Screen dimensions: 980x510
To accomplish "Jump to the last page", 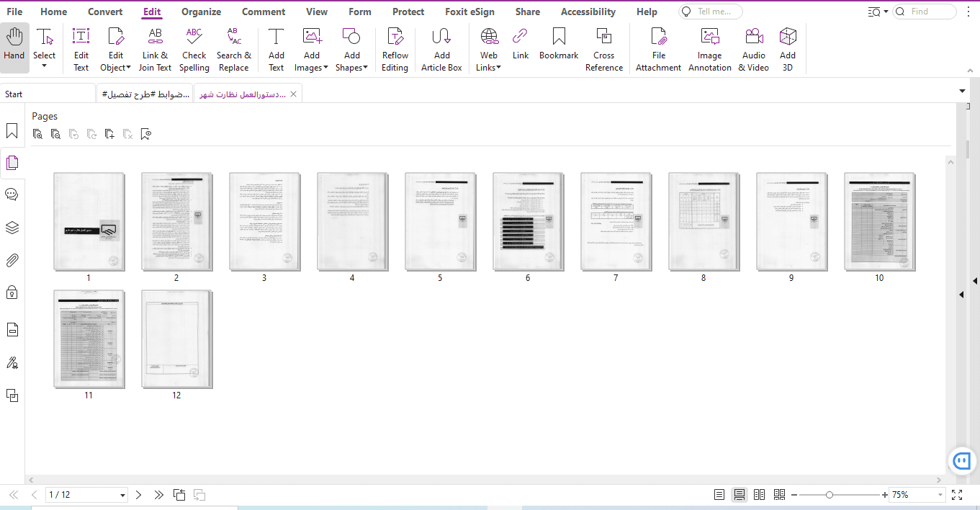I will pos(159,495).
